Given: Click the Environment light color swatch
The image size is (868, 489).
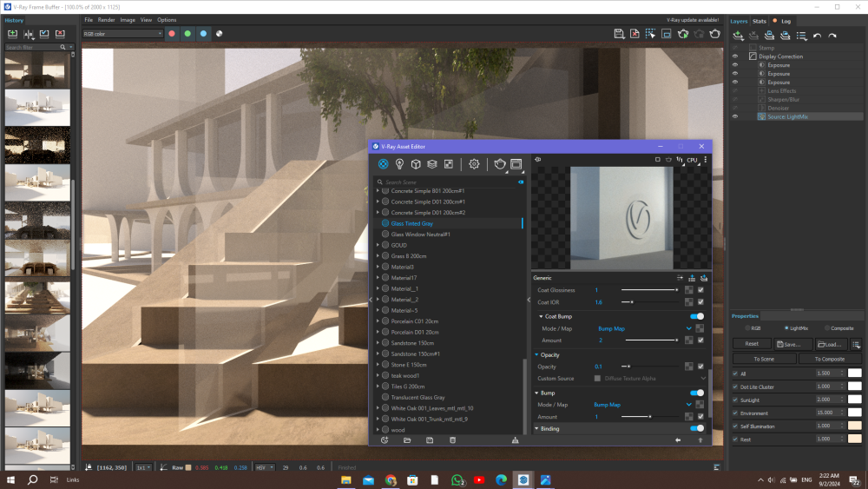Looking at the screenshot, I should click(x=854, y=413).
